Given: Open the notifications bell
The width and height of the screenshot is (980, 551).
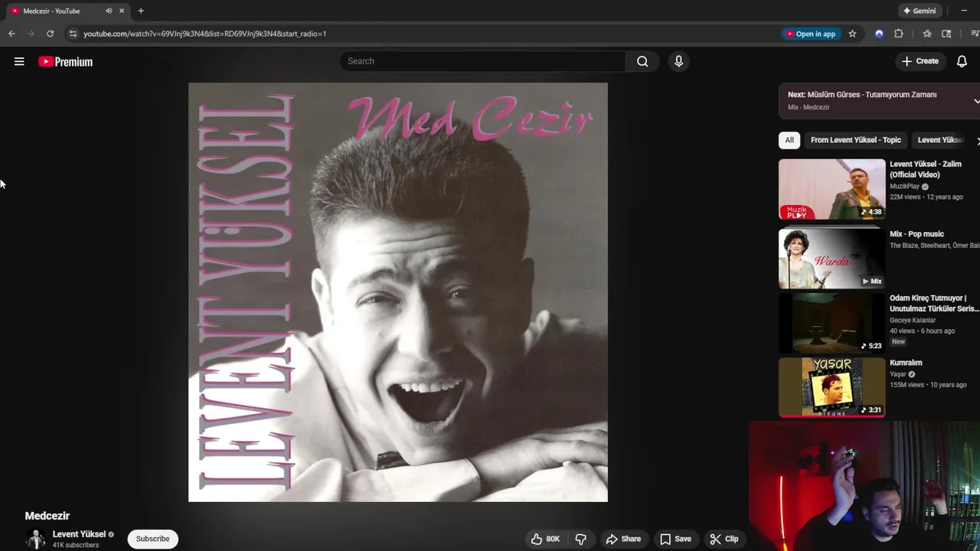Looking at the screenshot, I should tap(962, 61).
